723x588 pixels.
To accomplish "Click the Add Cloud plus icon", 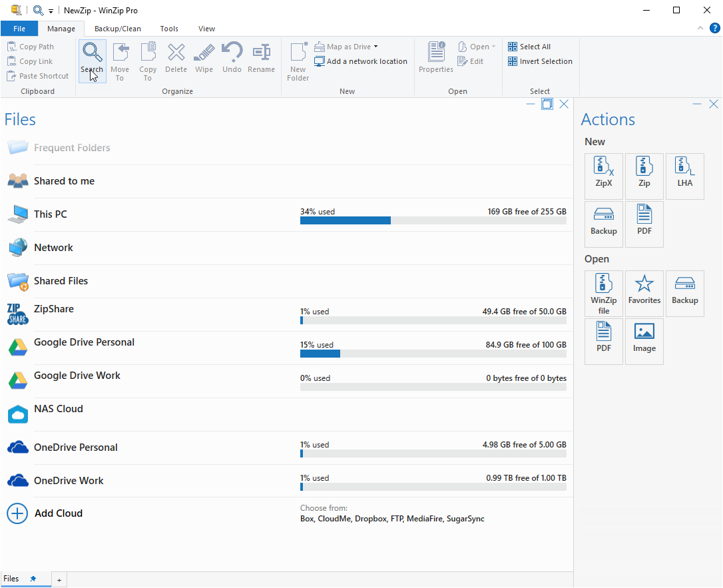I will click(17, 513).
